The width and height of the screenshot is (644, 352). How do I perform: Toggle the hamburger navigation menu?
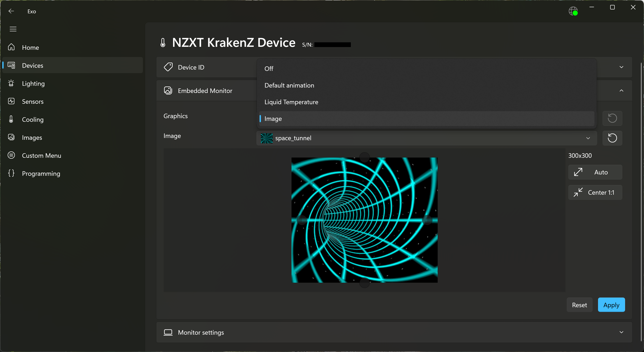13,29
